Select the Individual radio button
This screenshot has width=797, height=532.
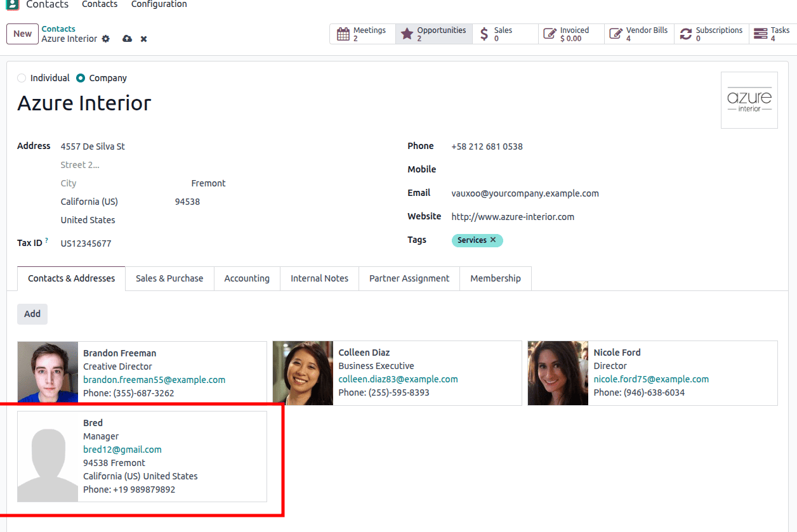[21, 77]
